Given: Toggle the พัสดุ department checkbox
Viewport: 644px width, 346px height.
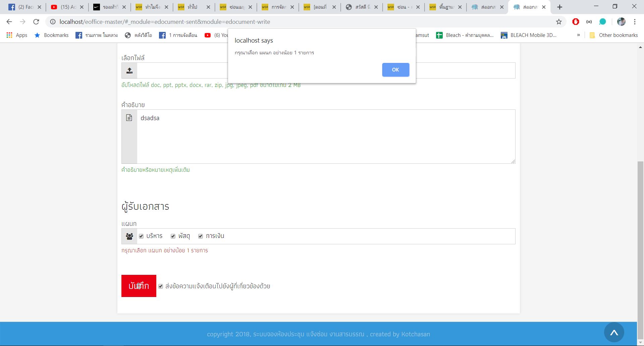Looking at the screenshot, I should point(173,236).
